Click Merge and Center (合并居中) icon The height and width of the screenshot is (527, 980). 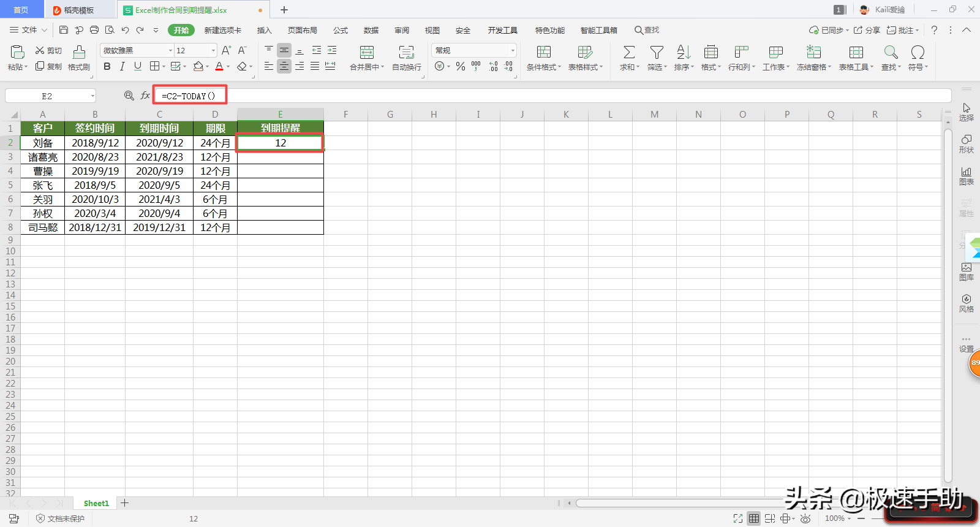tap(366, 52)
